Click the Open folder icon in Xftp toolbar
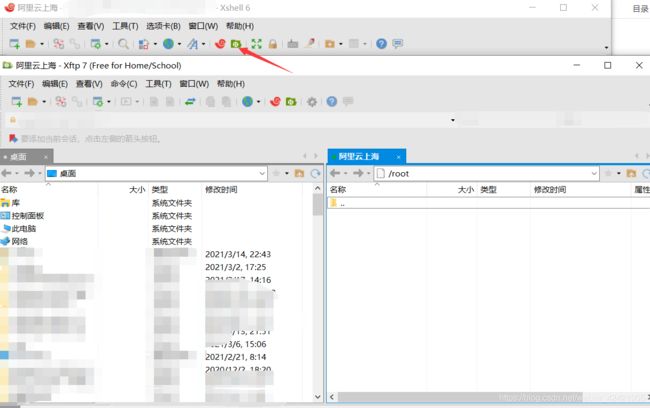 33,101
